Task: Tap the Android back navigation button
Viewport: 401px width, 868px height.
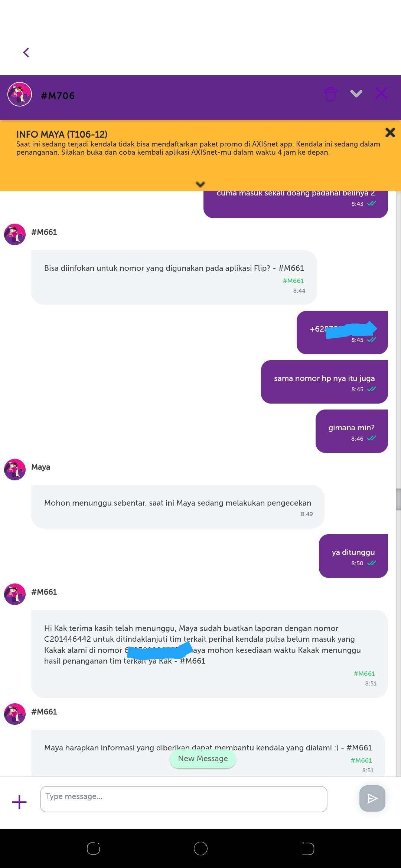Action: pyautogui.click(x=308, y=848)
